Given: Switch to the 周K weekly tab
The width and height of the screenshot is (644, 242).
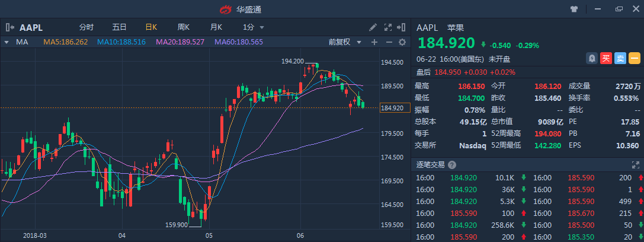Looking at the screenshot, I should pos(183,27).
